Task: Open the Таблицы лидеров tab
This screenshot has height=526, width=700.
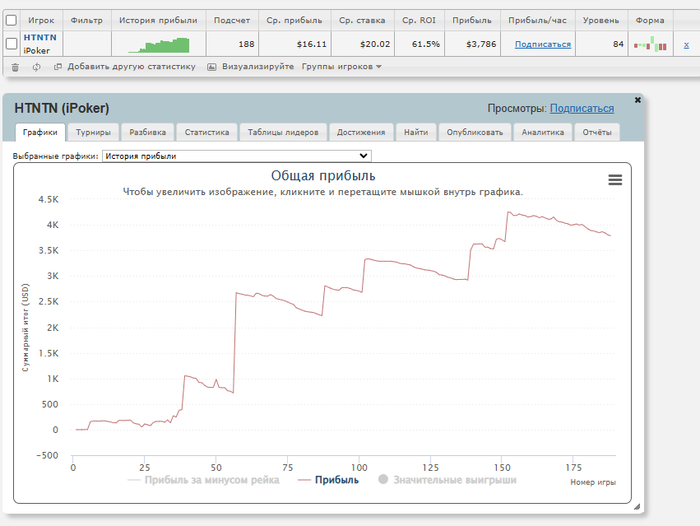Action: click(283, 132)
